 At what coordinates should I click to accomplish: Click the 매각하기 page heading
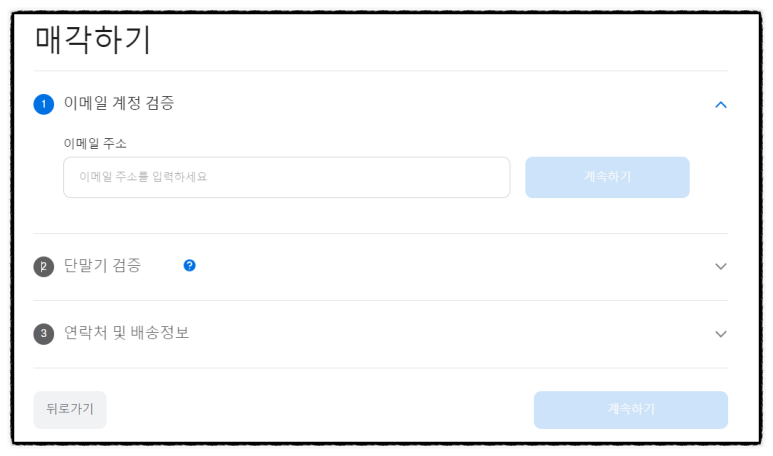[x=93, y=39]
